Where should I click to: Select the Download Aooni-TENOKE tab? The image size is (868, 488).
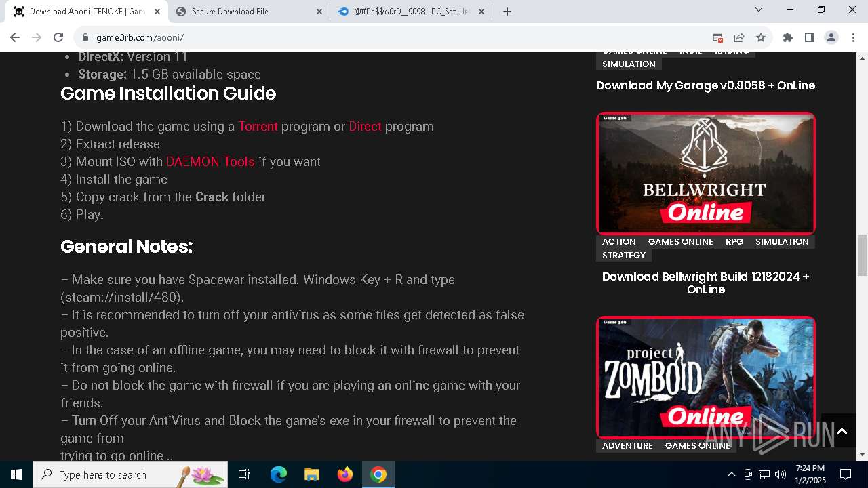(x=87, y=11)
